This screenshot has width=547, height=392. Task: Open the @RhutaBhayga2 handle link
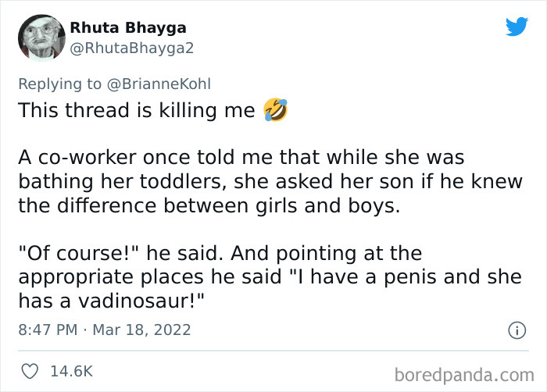click(131, 48)
